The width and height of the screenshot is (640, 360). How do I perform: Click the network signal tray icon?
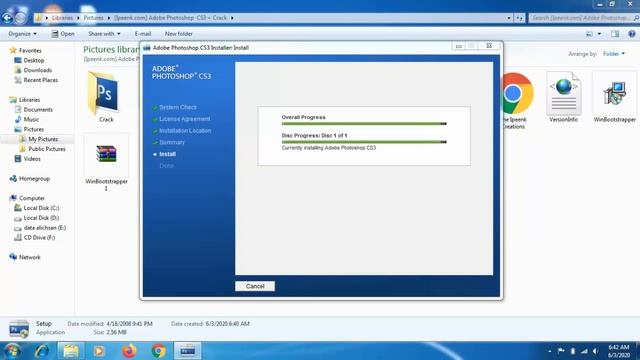tap(584, 351)
